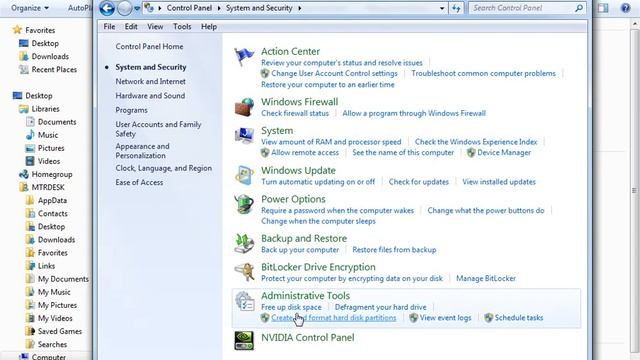Open recent pages dropdown next to Forward button

[137, 8]
